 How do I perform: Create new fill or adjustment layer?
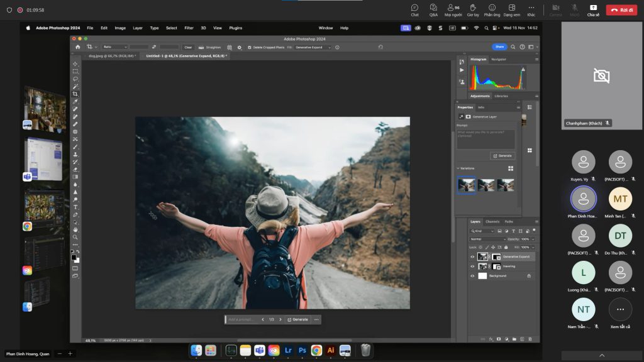tap(506, 339)
